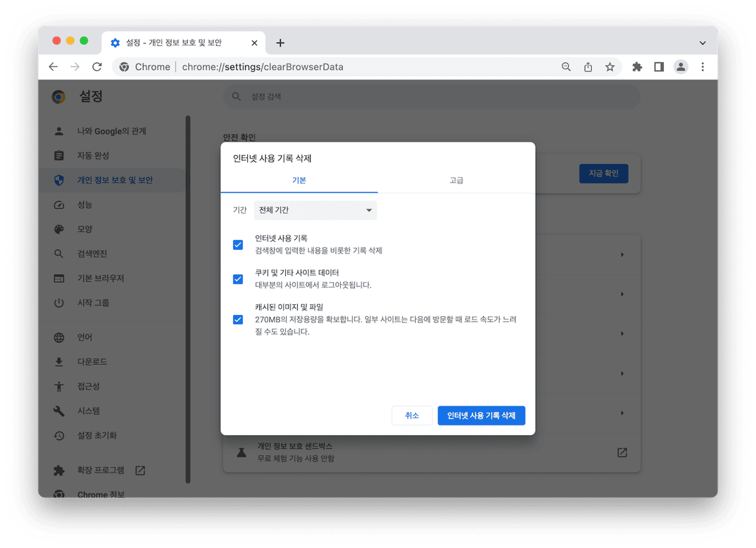Viewport: 756px width, 548px height.
Task: Open a new tab with plus button
Action: coord(280,43)
